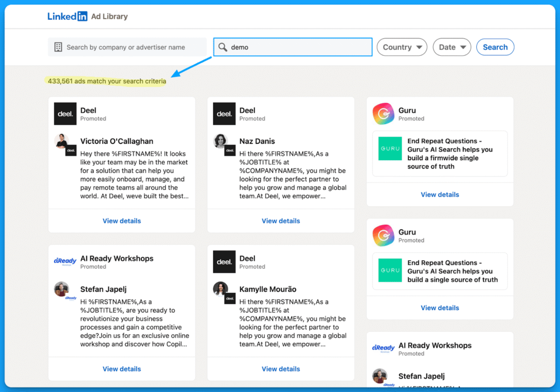This screenshot has height=392, width=560.
Task: Click the name 'Victoria O'Callaghan'
Action: click(x=117, y=141)
